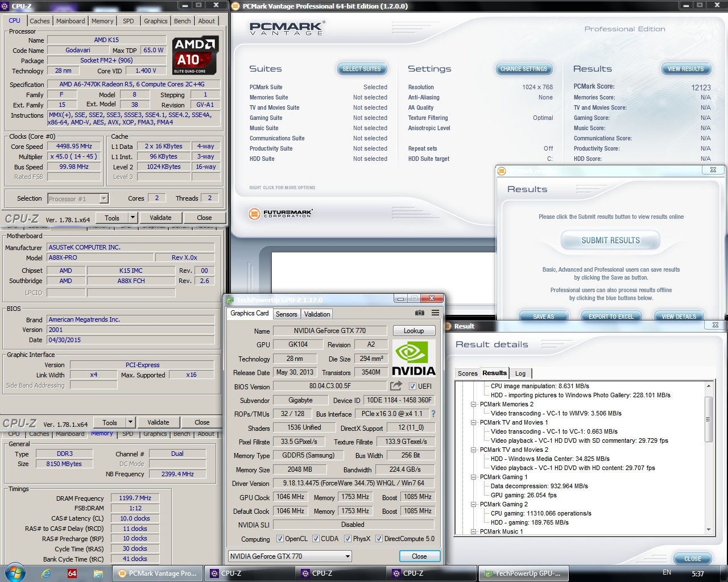Click the GPU-Z title bar icon

pyautogui.click(x=230, y=300)
